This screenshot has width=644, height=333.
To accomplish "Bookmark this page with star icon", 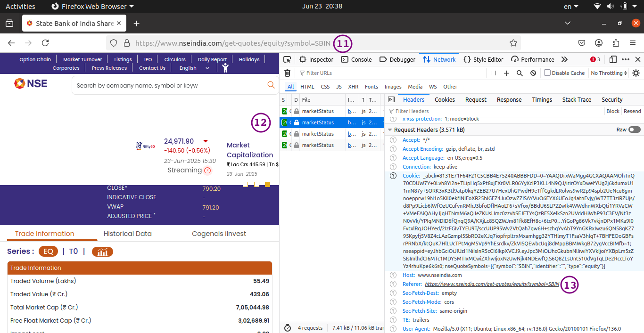I will coord(513,43).
